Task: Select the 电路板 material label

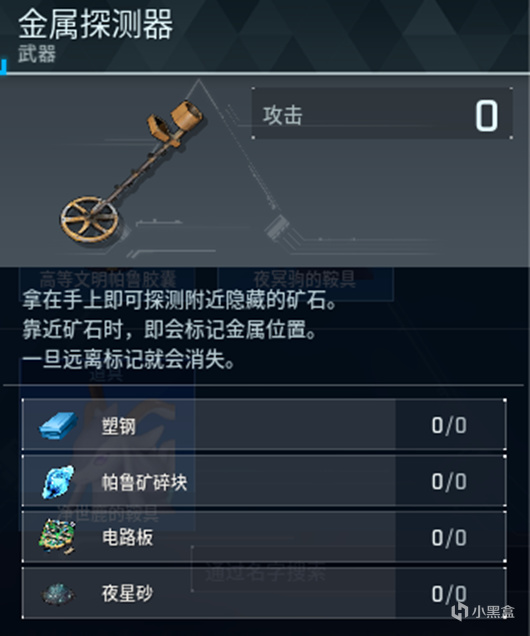Action: tap(127, 538)
